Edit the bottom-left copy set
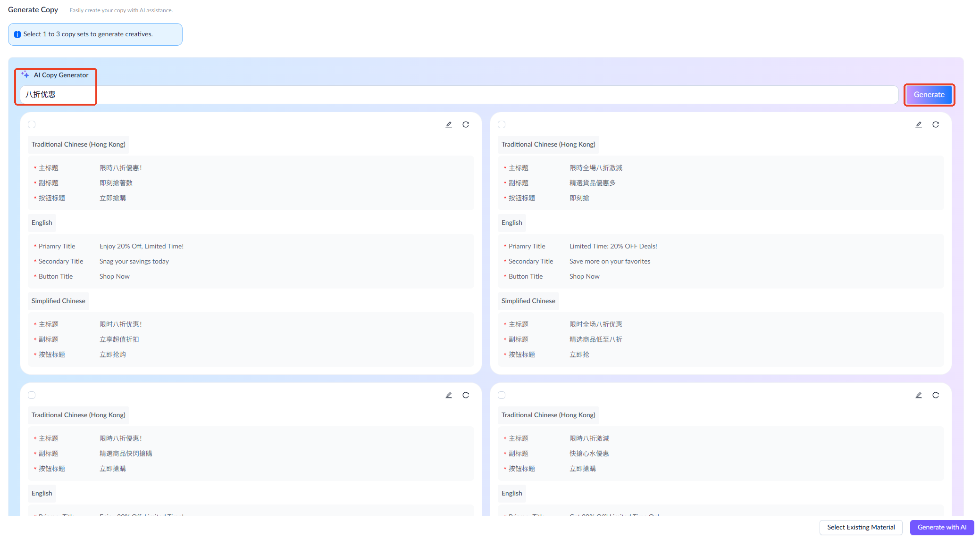This screenshot has width=980, height=537. 449,395
